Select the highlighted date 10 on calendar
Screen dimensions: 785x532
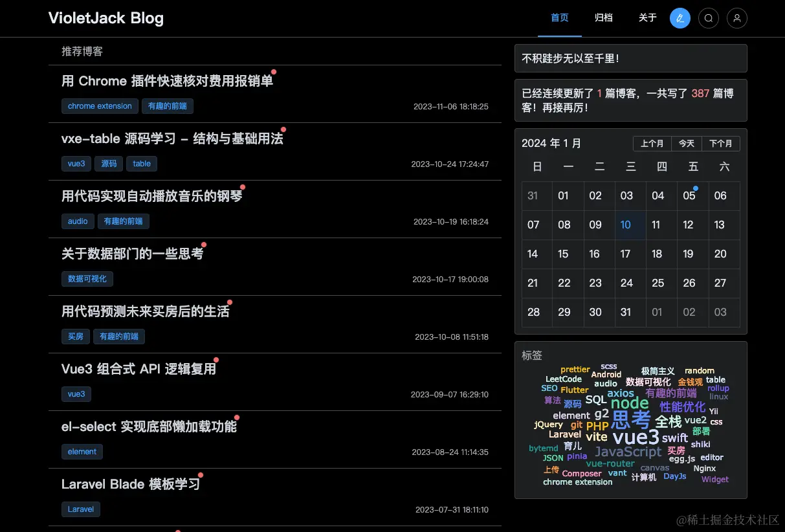[x=626, y=225]
